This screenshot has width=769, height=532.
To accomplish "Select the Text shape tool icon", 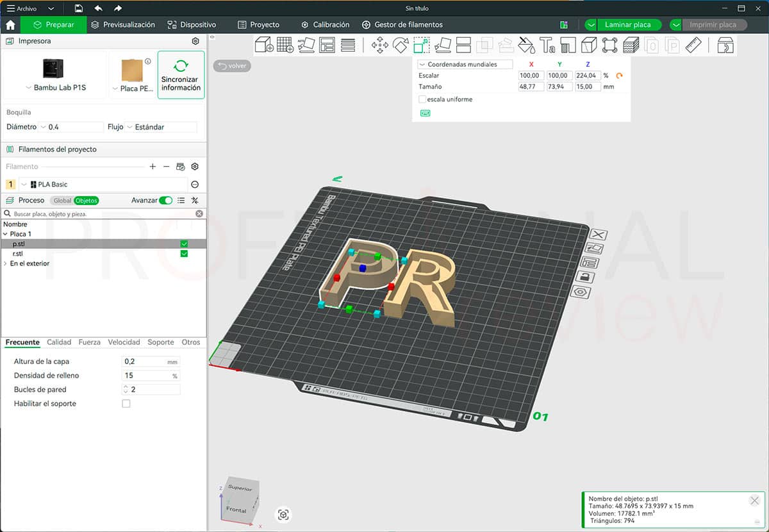I will click(547, 45).
